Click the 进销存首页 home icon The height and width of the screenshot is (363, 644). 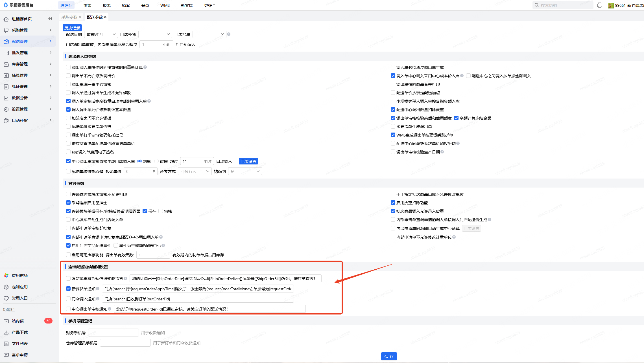click(x=6, y=19)
